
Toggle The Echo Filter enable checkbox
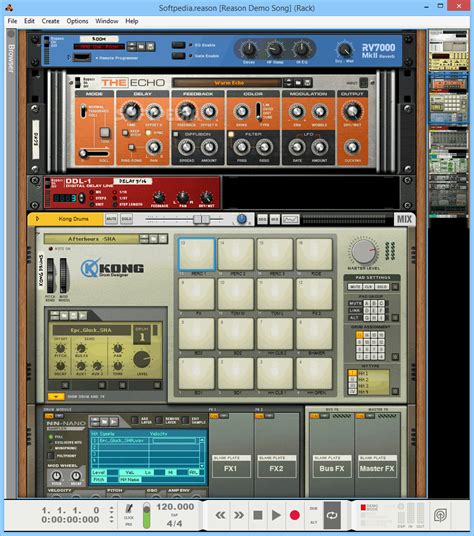[x=231, y=134]
